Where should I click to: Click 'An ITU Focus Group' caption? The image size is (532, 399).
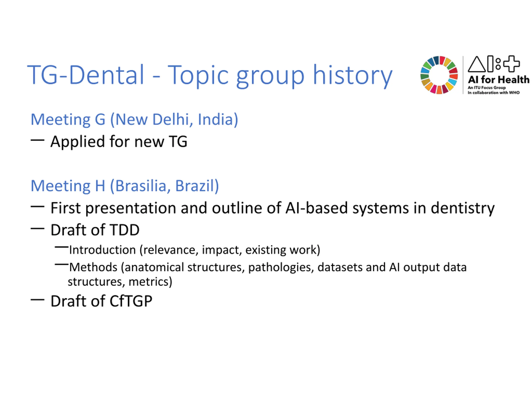(x=486, y=87)
